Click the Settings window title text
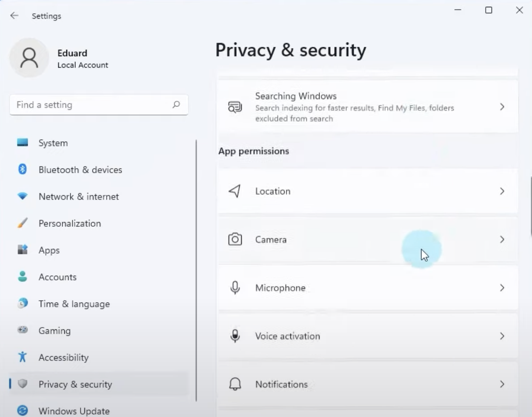 point(46,16)
